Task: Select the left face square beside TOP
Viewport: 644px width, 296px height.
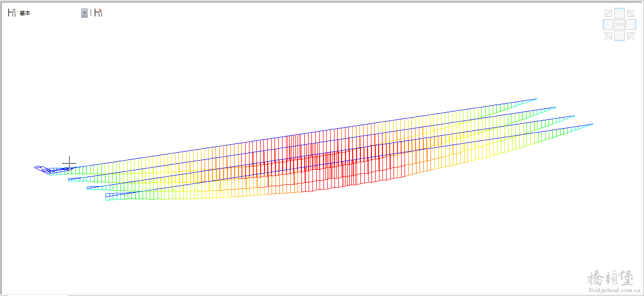Action: pyautogui.click(x=608, y=24)
